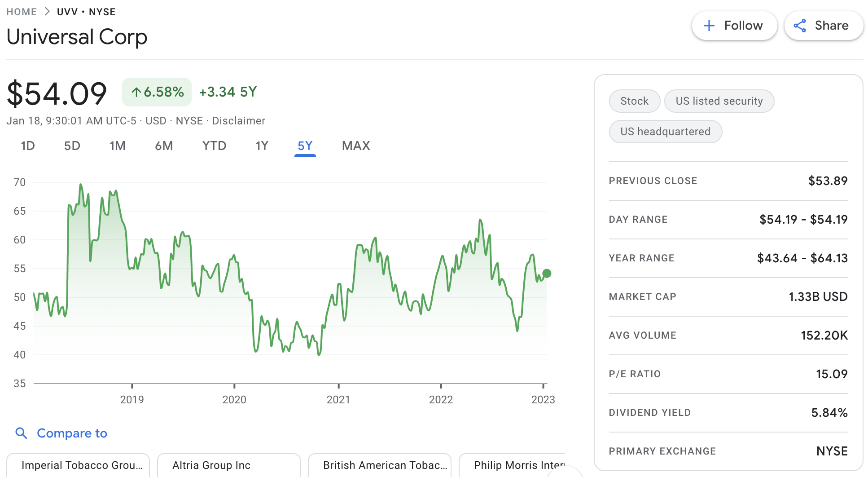Switch chart to 6M range
The height and width of the screenshot is (477, 868).
[x=164, y=146]
